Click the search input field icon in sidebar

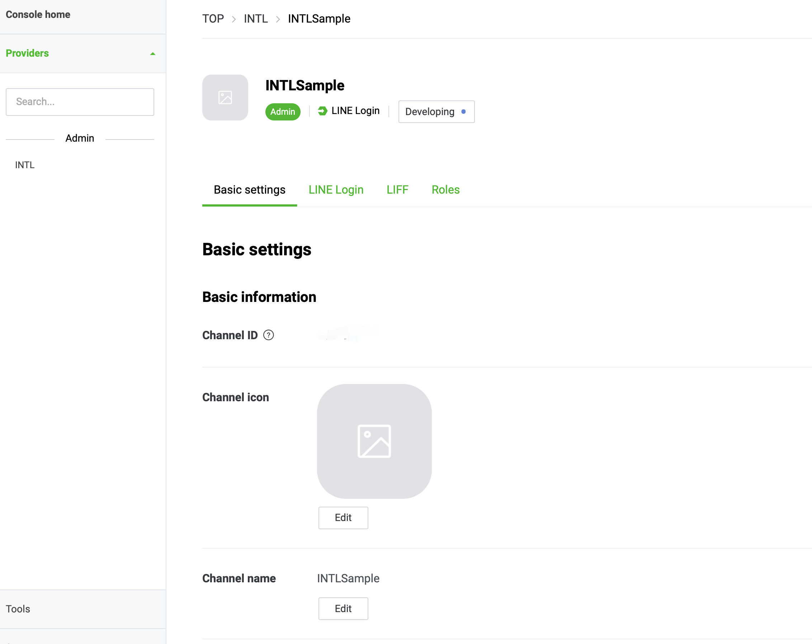(80, 101)
